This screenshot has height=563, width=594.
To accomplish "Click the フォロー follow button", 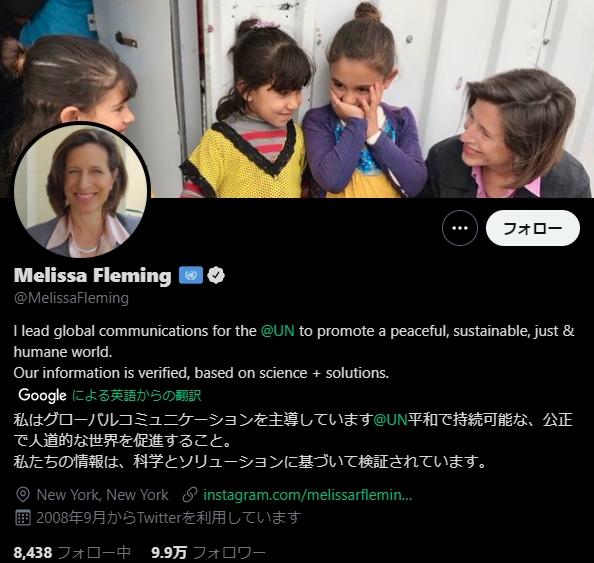I will (x=533, y=228).
